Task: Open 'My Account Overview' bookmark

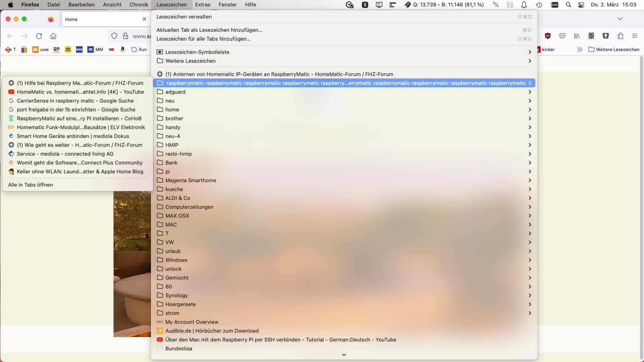Action: click(344, 322)
